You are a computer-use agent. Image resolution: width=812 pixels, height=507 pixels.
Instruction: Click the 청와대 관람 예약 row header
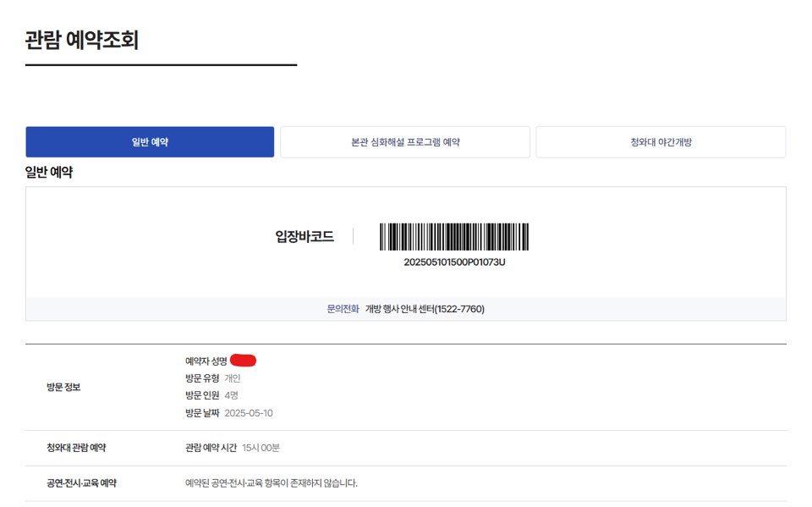click(x=76, y=448)
